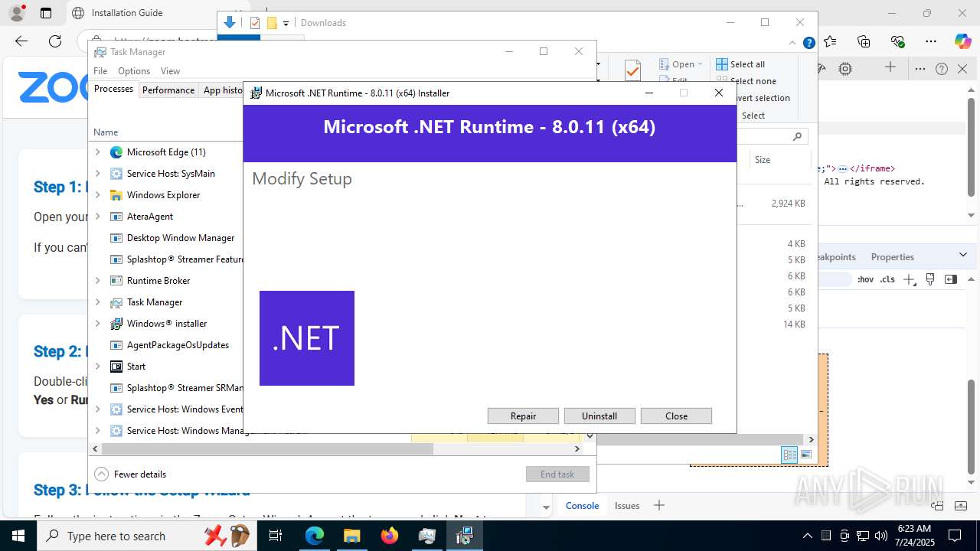Select the Splashtop Streamer Feature process icon
Viewport: 980px width, 551px height.
pos(116,259)
